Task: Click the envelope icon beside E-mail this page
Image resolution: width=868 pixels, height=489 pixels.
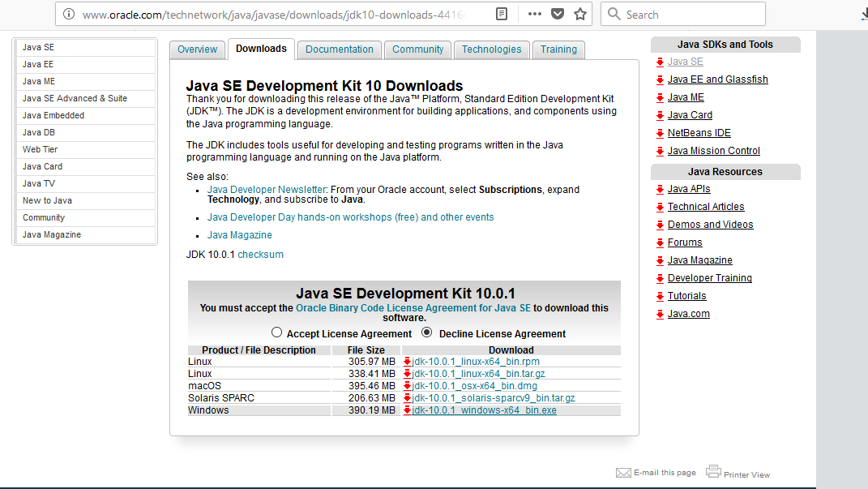Action: [623, 473]
